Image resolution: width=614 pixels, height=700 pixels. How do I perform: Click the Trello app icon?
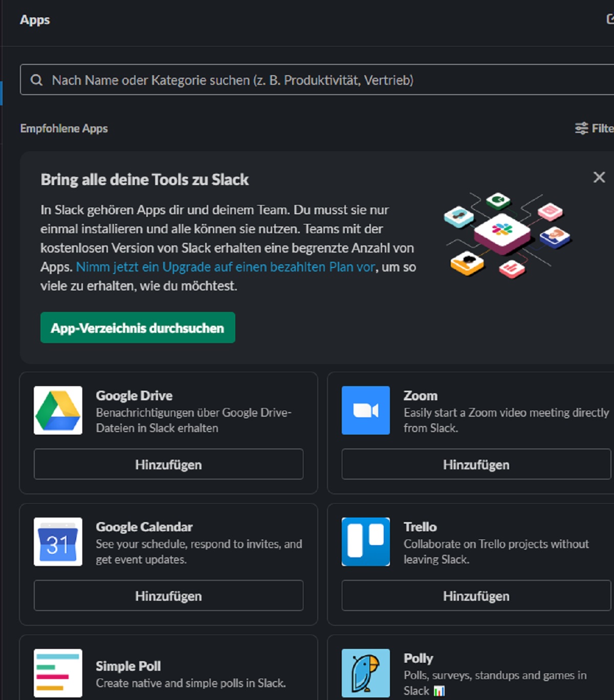tap(366, 541)
